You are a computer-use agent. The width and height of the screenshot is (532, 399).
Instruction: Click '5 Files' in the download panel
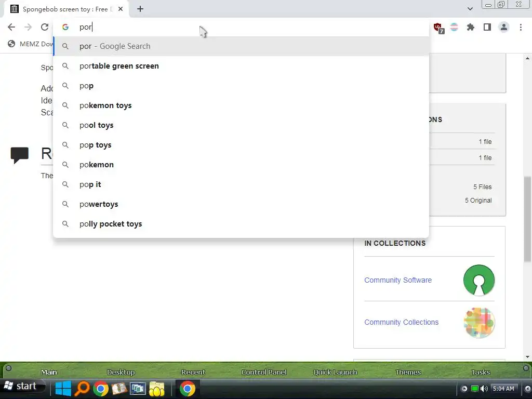(x=483, y=187)
